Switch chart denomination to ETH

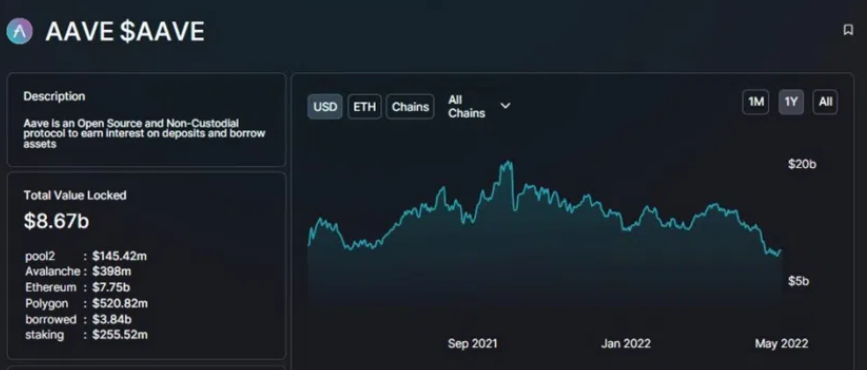(364, 106)
